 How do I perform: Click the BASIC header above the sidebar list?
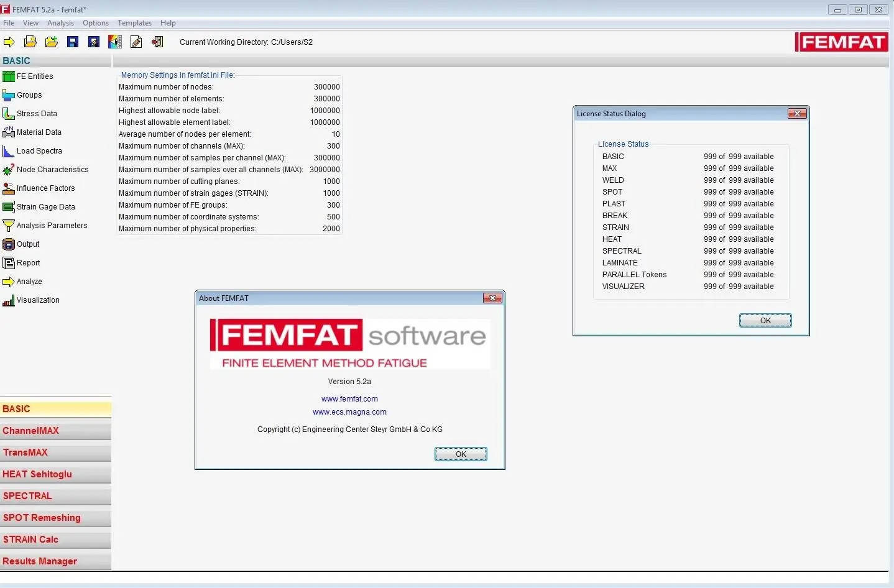tap(16, 61)
